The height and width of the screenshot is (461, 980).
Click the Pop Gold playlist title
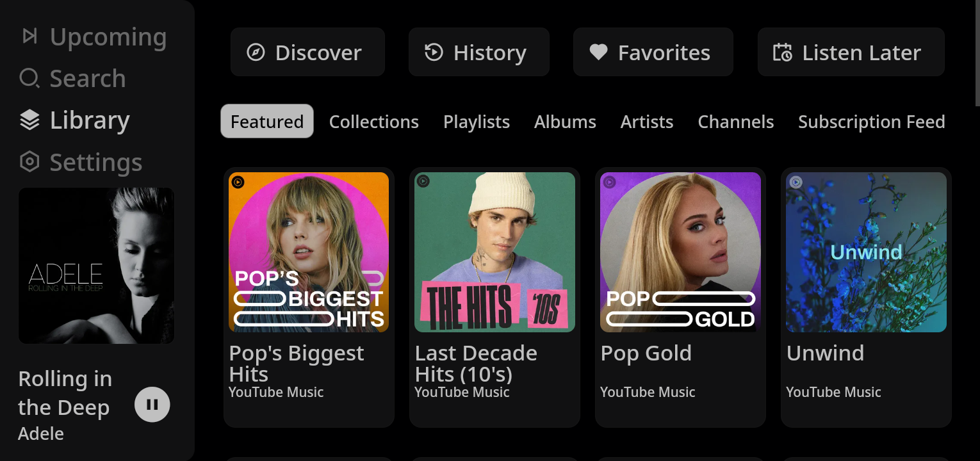pos(646,353)
